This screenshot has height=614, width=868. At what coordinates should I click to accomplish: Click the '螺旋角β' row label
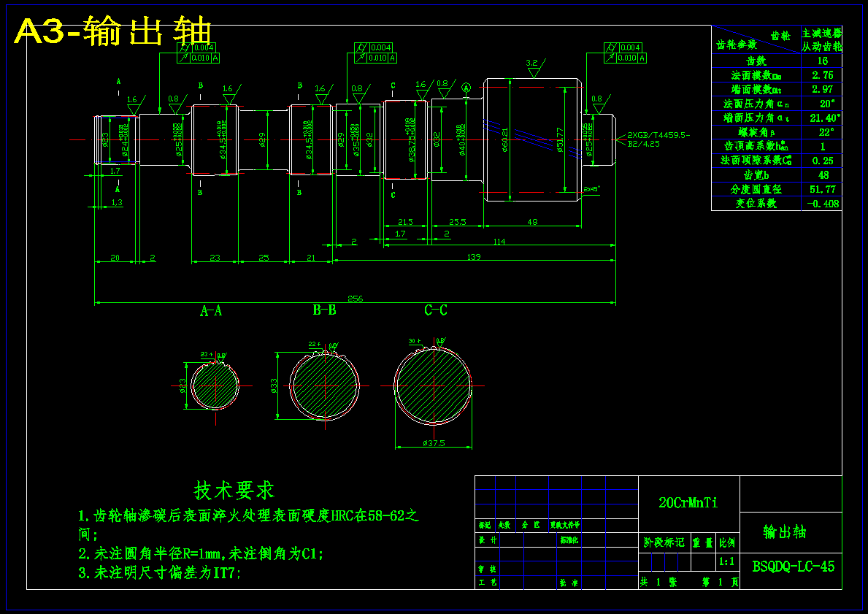click(756, 132)
